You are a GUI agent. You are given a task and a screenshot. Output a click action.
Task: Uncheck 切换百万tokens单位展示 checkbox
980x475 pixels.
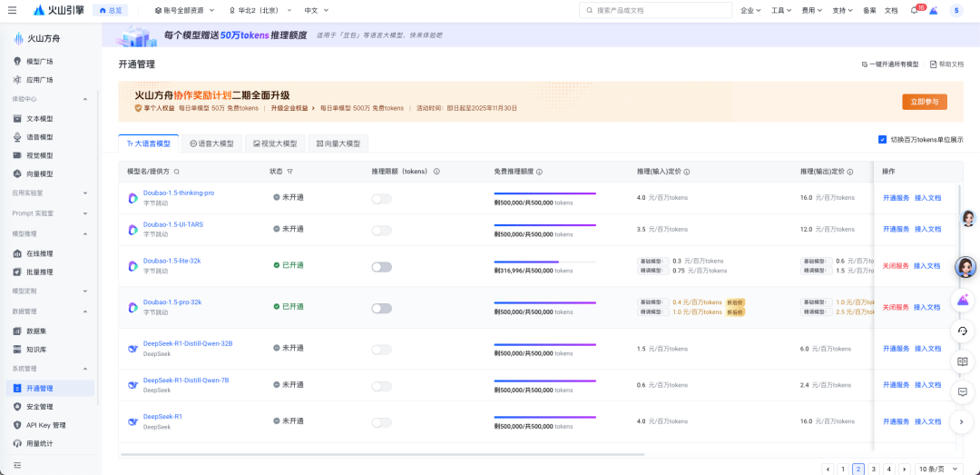pyautogui.click(x=883, y=140)
